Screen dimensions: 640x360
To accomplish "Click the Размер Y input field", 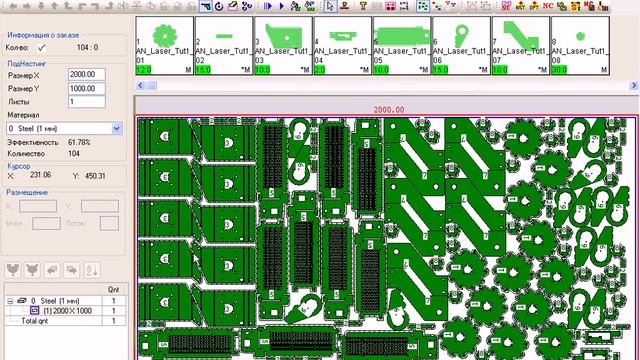I will (x=87, y=89).
